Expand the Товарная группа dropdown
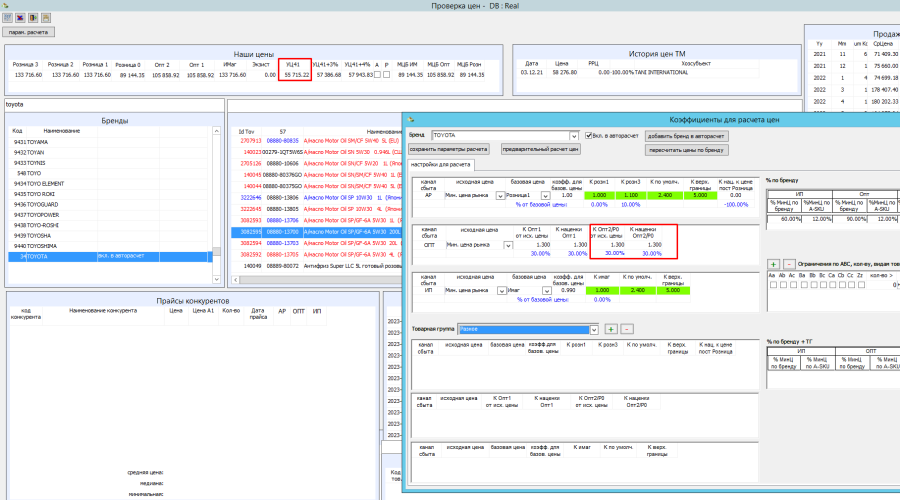Screen dimensions: 900x500 coord(594,330)
